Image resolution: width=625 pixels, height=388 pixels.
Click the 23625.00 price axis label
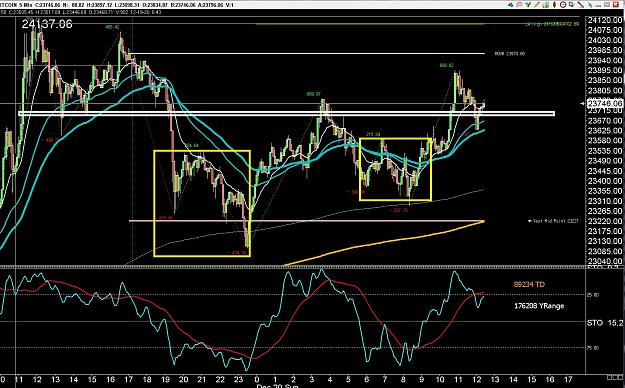(x=605, y=131)
